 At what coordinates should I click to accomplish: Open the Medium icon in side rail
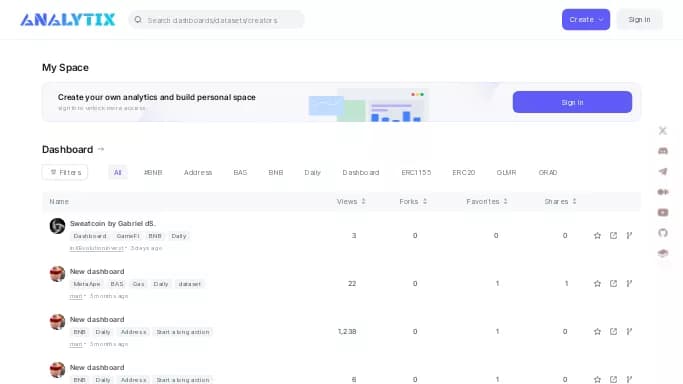click(x=663, y=192)
